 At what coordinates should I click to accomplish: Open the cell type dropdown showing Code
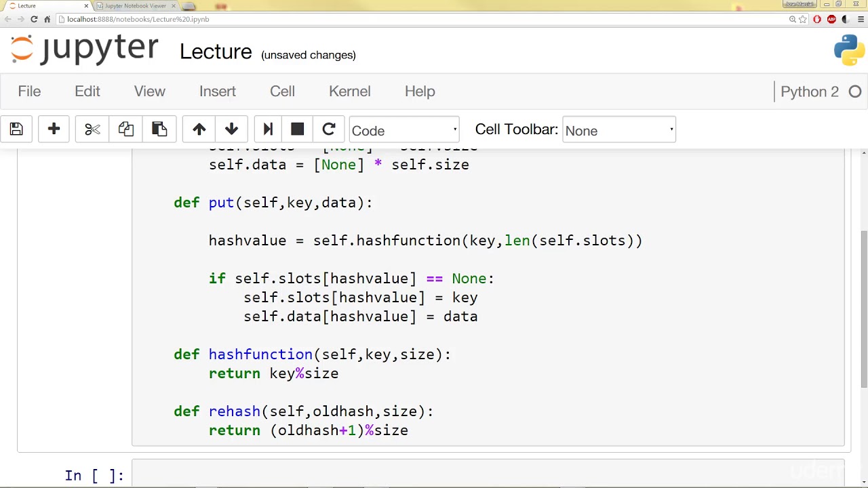point(404,130)
